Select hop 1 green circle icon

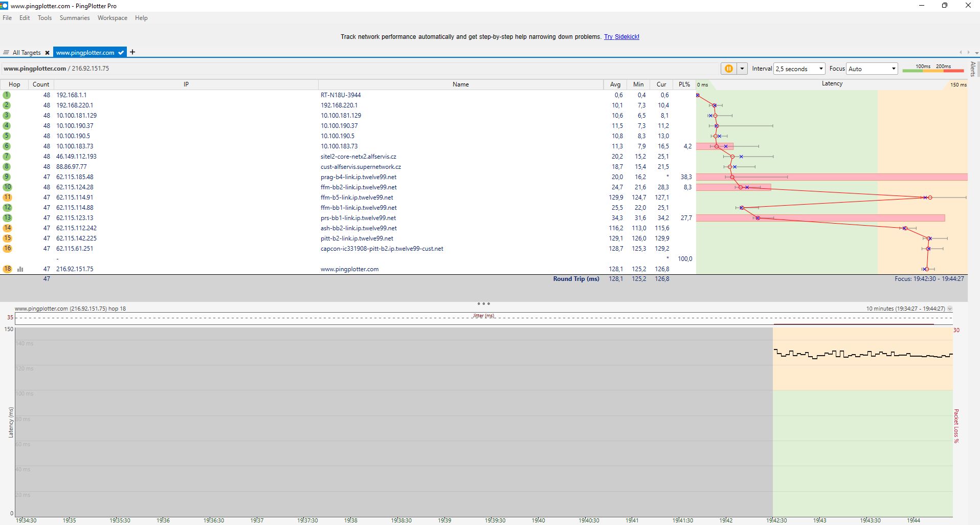7,95
